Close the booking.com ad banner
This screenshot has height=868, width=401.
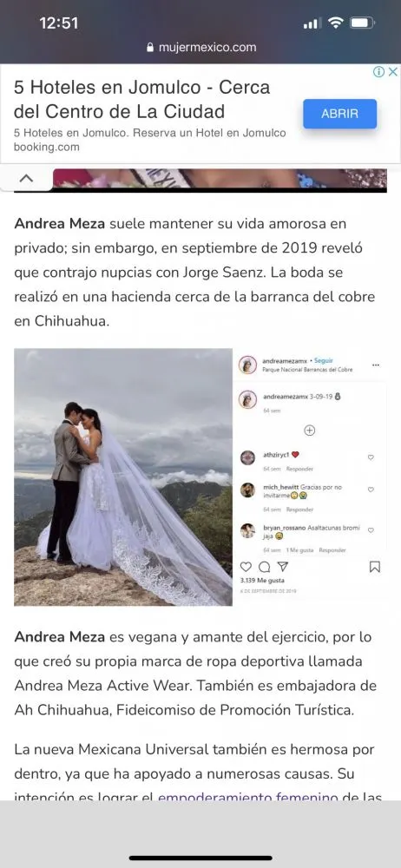(392, 72)
